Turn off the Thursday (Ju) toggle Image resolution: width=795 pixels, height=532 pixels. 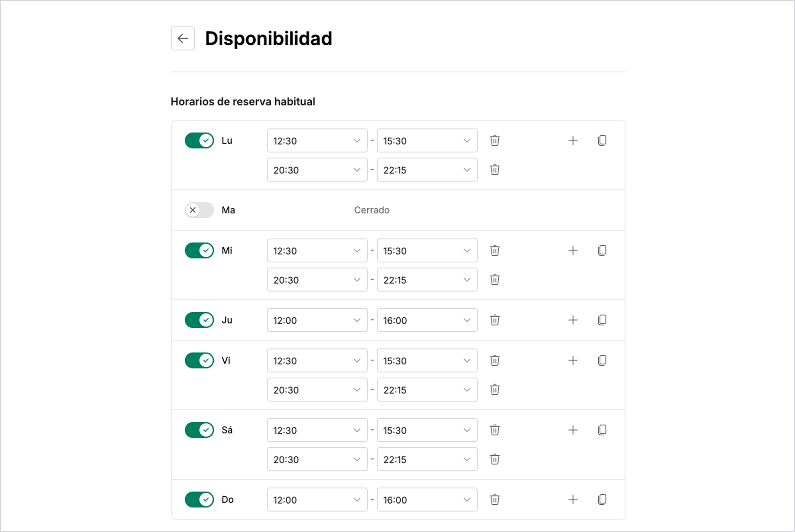coord(199,320)
